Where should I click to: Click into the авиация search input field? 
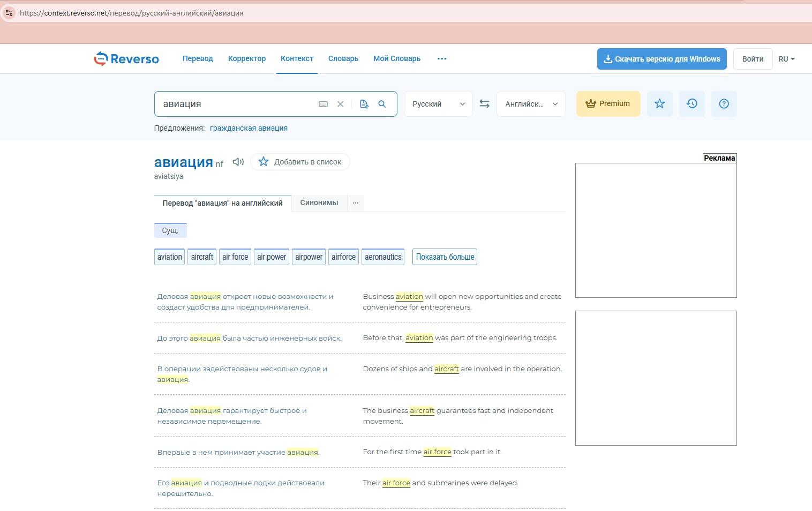coord(236,104)
